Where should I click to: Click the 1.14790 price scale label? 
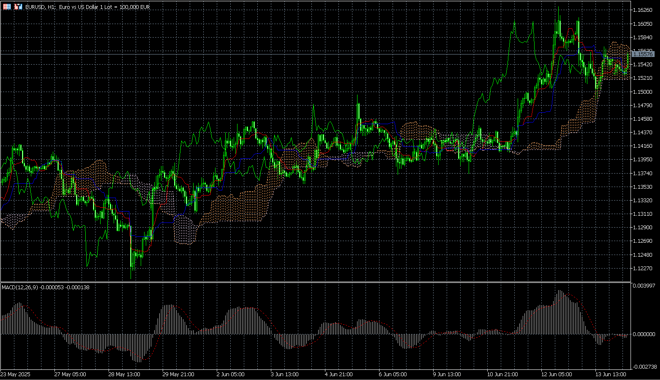tap(642, 105)
